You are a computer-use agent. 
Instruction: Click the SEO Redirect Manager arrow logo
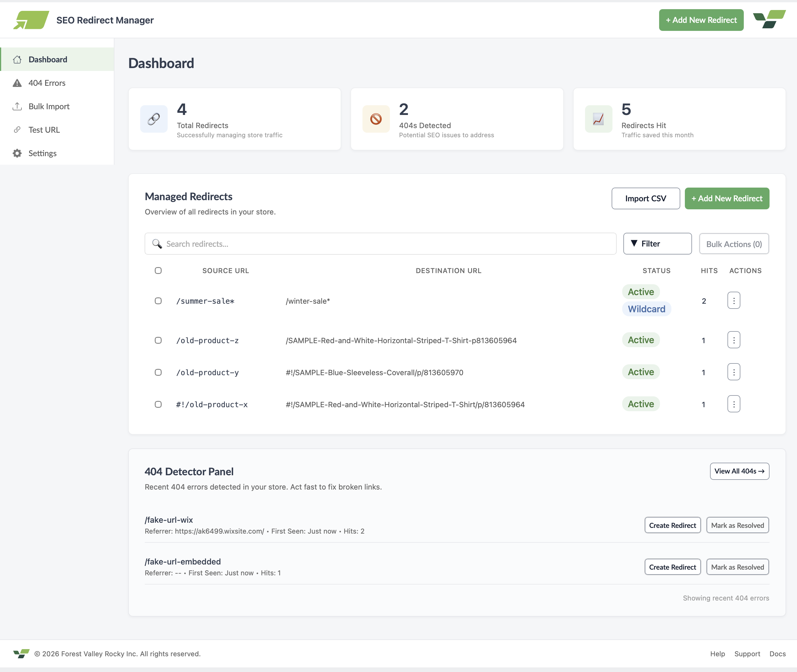coord(31,20)
